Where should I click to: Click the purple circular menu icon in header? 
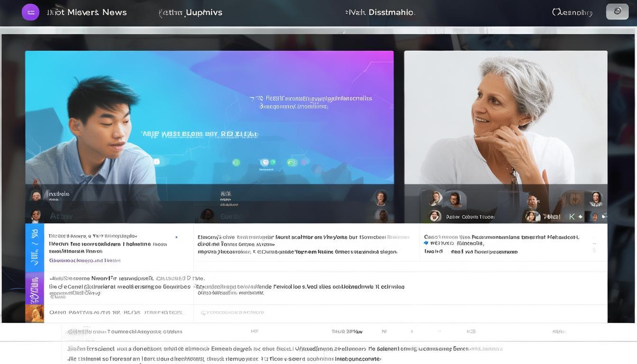(x=30, y=12)
